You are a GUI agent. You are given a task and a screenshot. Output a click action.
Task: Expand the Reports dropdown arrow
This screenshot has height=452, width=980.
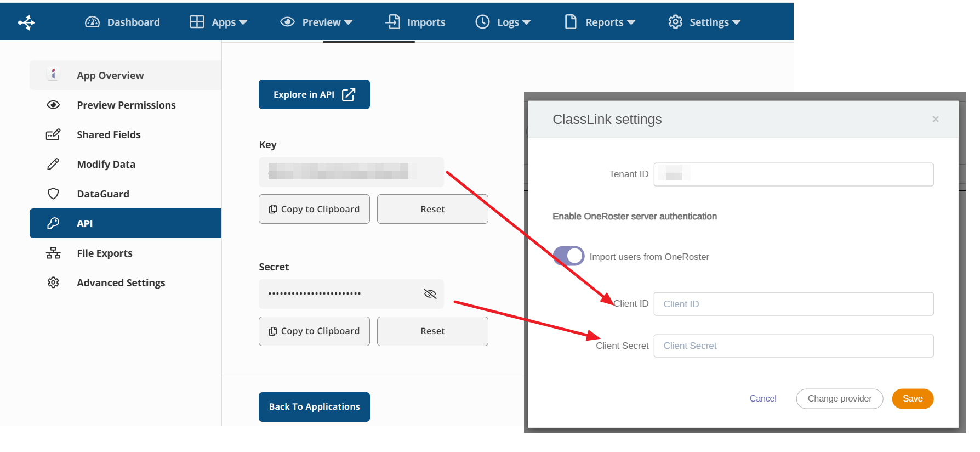point(631,22)
